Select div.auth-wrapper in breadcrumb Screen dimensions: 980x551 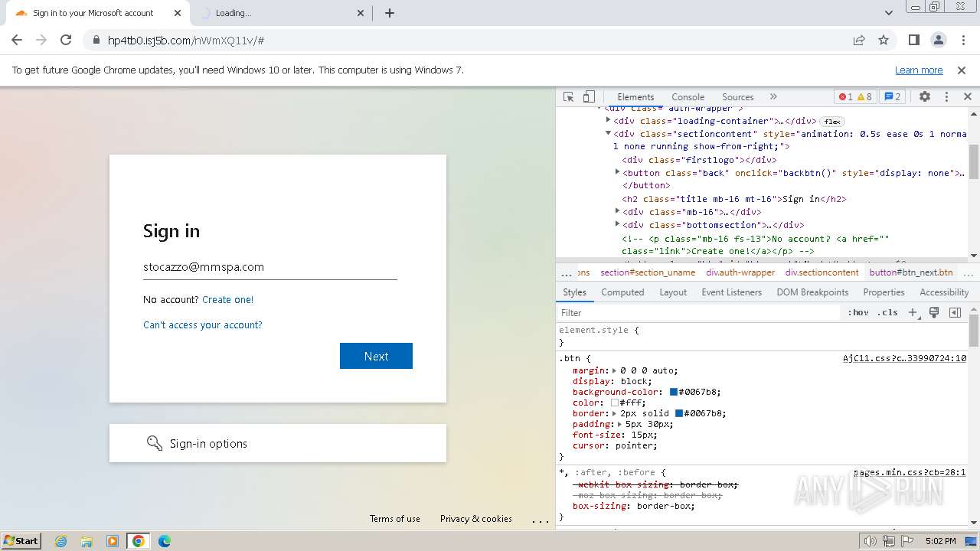pos(740,272)
